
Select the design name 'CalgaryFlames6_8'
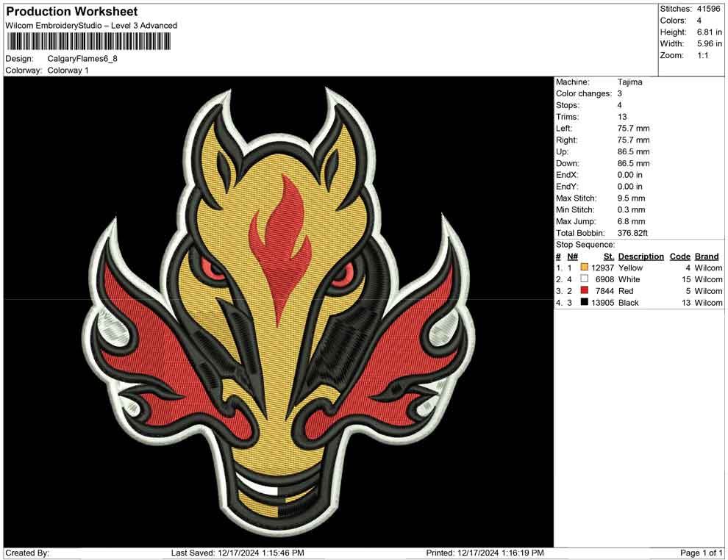82,59
